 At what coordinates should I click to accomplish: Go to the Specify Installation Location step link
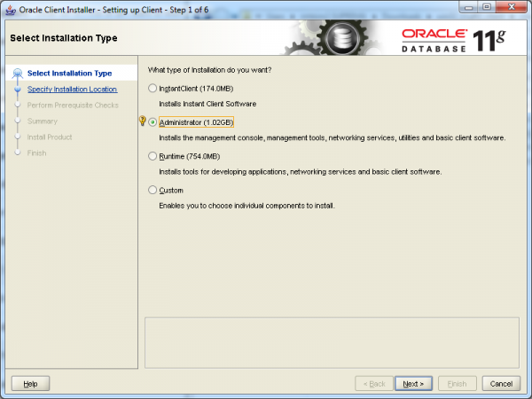[x=72, y=90]
